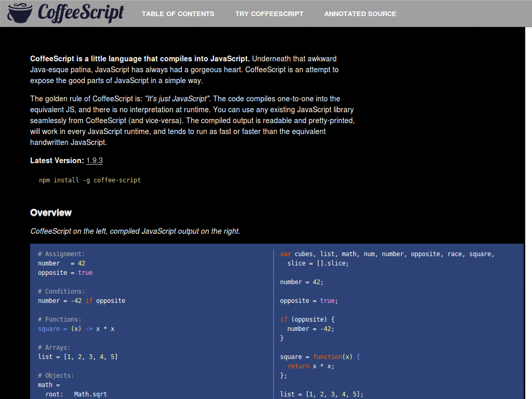
Task: Click the italic 'CoffeeScript on the left' caption
Action: pyautogui.click(x=135, y=231)
